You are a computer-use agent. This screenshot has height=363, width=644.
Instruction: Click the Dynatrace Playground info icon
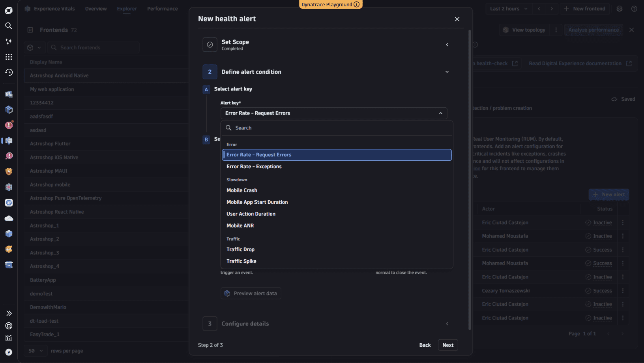click(x=357, y=5)
